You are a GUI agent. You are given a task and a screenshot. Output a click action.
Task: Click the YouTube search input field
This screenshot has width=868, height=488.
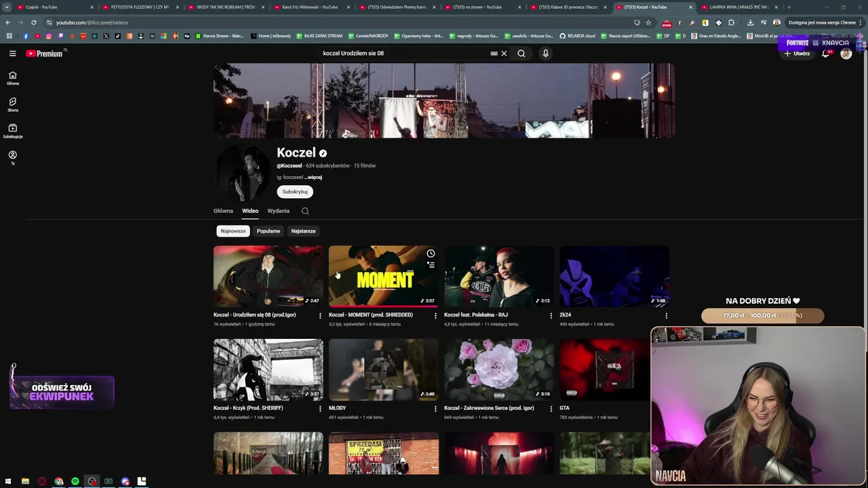pos(403,54)
